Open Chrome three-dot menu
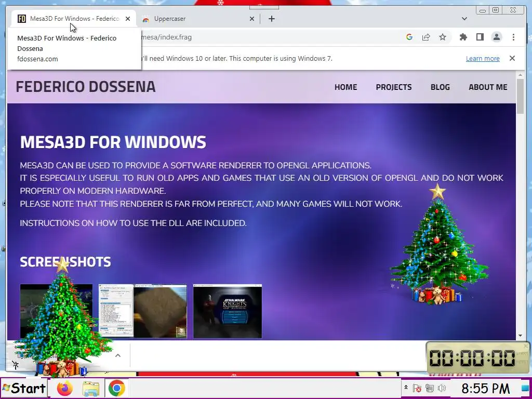Image resolution: width=532 pixels, height=399 pixels. [x=513, y=37]
